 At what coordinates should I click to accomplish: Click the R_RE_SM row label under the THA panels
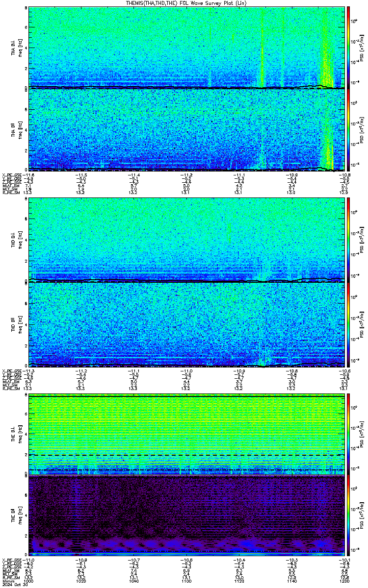point(11,193)
